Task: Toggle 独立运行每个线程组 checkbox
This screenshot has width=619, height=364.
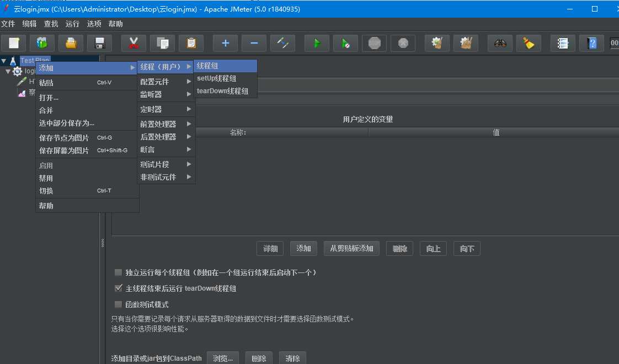Action: [118, 272]
